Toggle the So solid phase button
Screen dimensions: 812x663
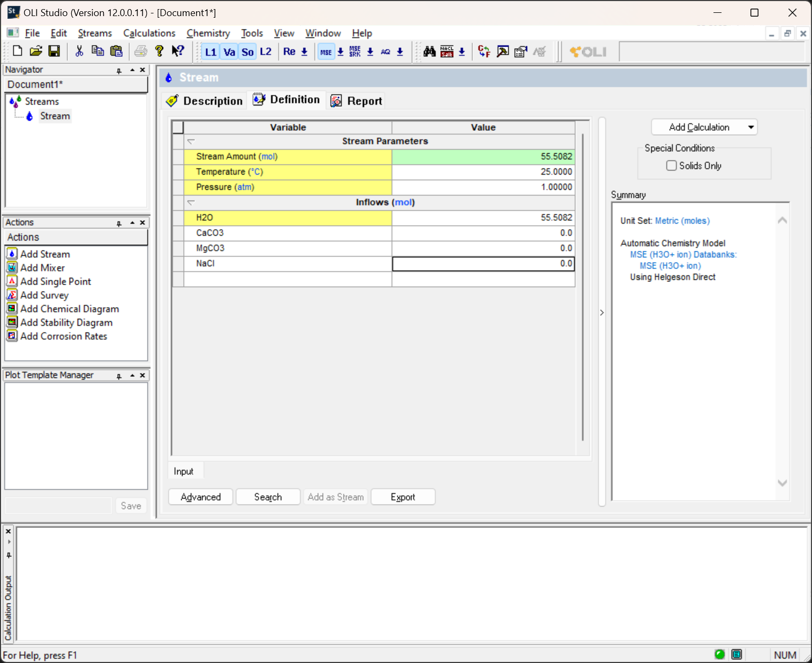pyautogui.click(x=247, y=52)
